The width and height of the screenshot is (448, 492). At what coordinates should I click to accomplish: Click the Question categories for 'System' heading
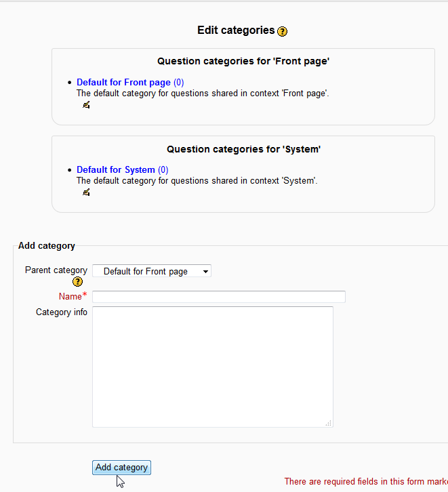(243, 149)
